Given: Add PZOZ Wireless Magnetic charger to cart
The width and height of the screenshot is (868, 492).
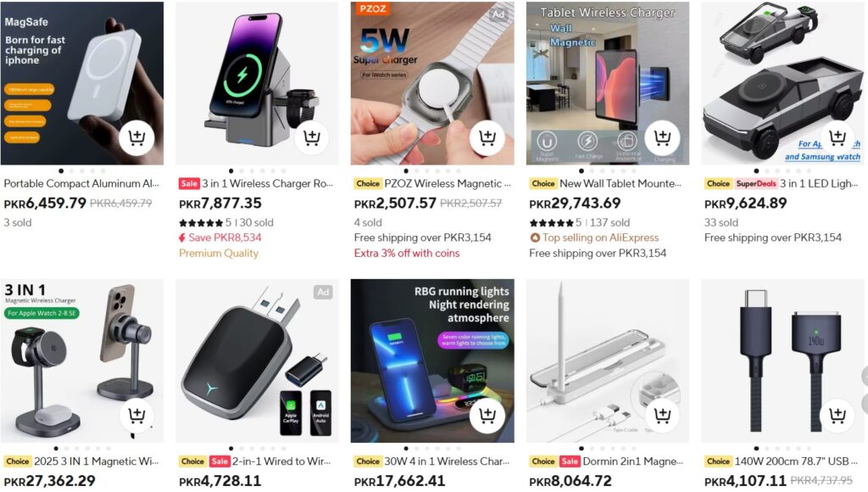Looking at the screenshot, I should coord(487,137).
